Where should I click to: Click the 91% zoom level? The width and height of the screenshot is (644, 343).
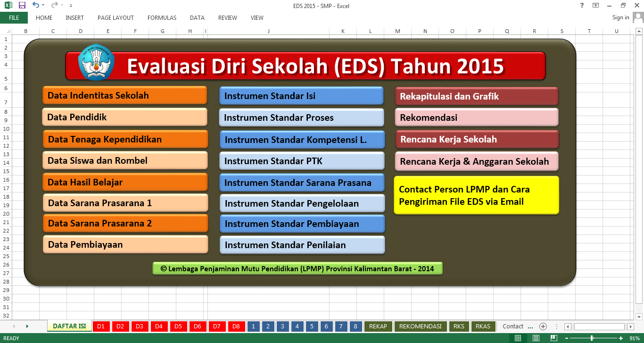point(635,338)
